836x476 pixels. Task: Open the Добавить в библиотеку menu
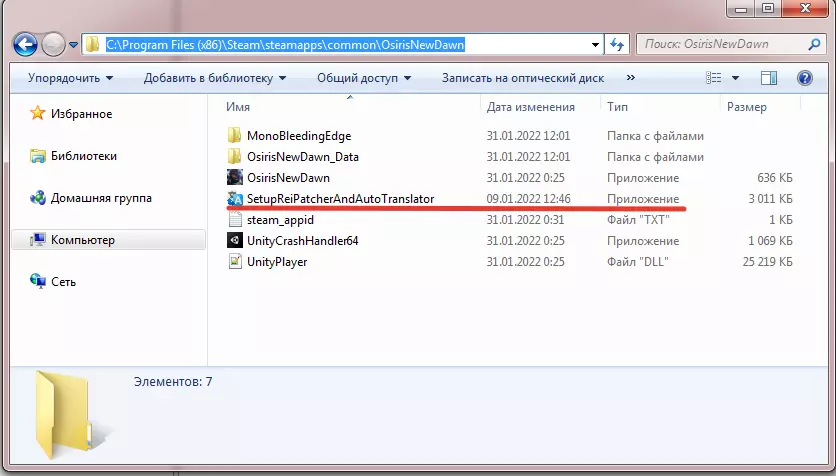pyautogui.click(x=215, y=78)
